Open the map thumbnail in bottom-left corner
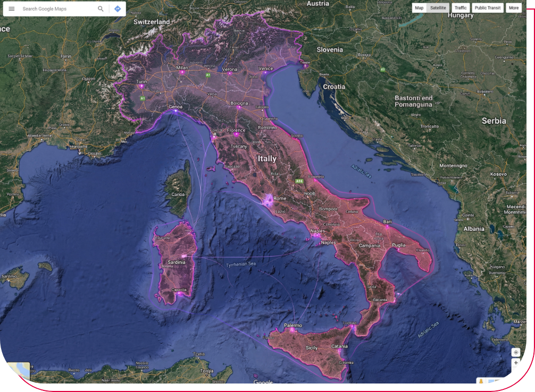 tap(19, 370)
